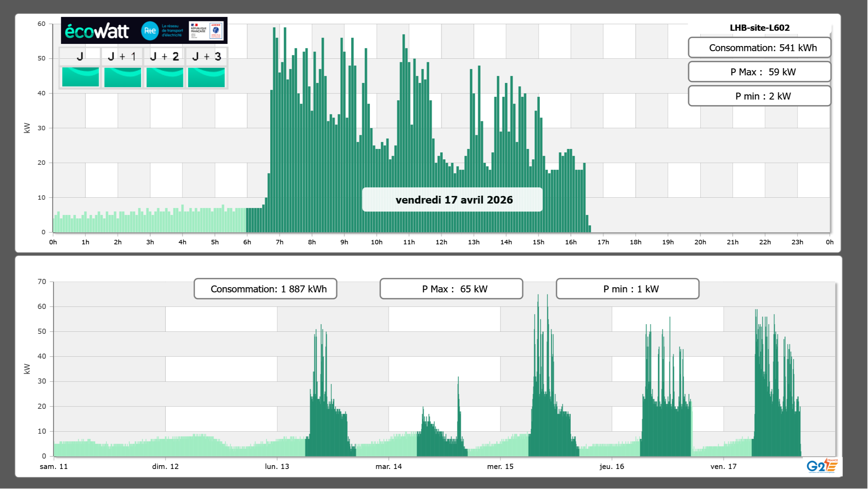Click the green J + 2 signal tile
Screen dimensions: 868x489
[165, 77]
